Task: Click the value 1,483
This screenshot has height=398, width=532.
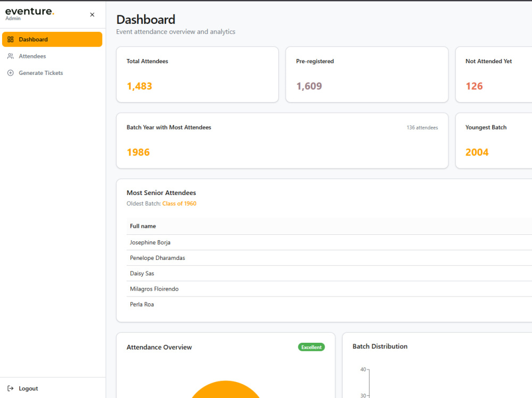Action: 139,86
